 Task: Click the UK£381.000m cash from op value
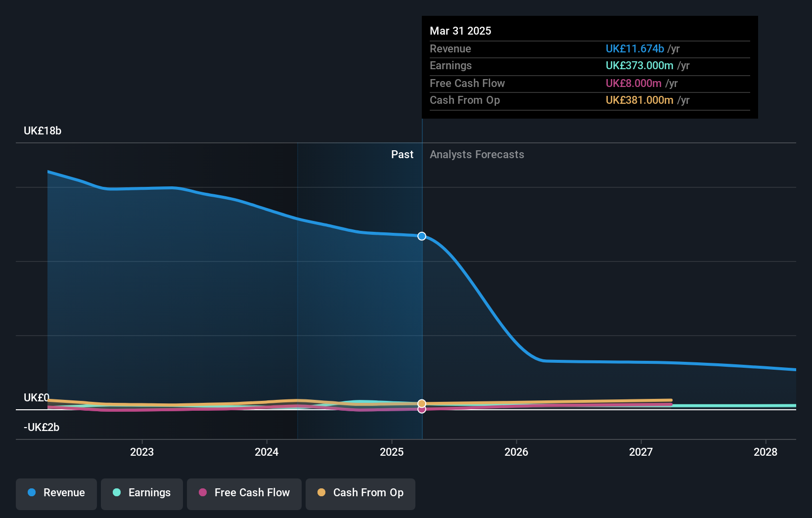pyautogui.click(x=639, y=100)
